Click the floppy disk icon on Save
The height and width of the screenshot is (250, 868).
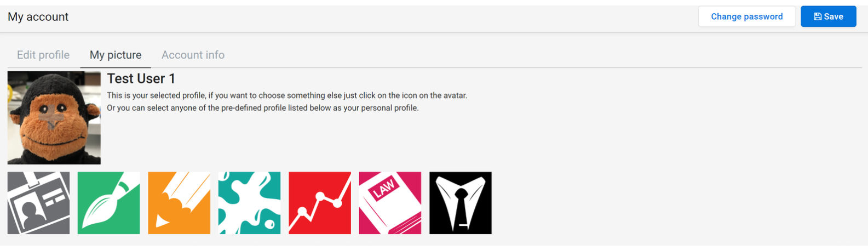click(x=817, y=16)
